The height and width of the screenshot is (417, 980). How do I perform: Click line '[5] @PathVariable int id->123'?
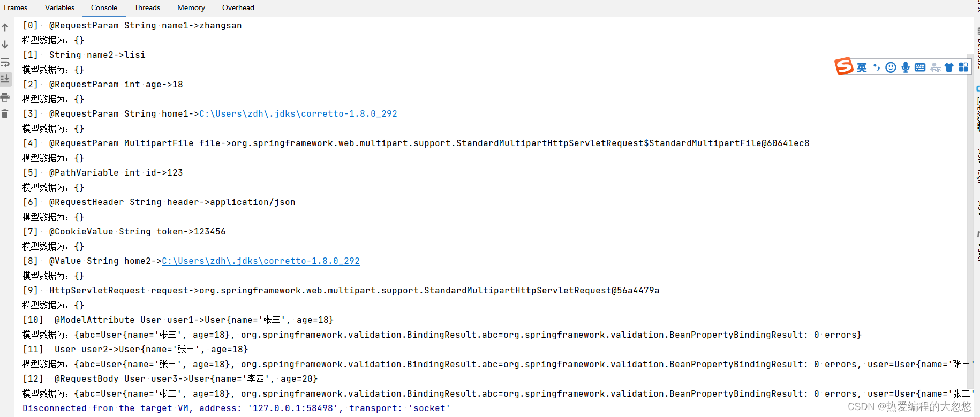103,172
